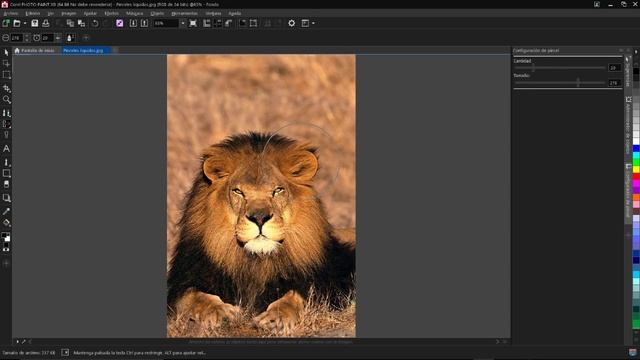Click the workspace layout icon next to the gear

coord(305,23)
